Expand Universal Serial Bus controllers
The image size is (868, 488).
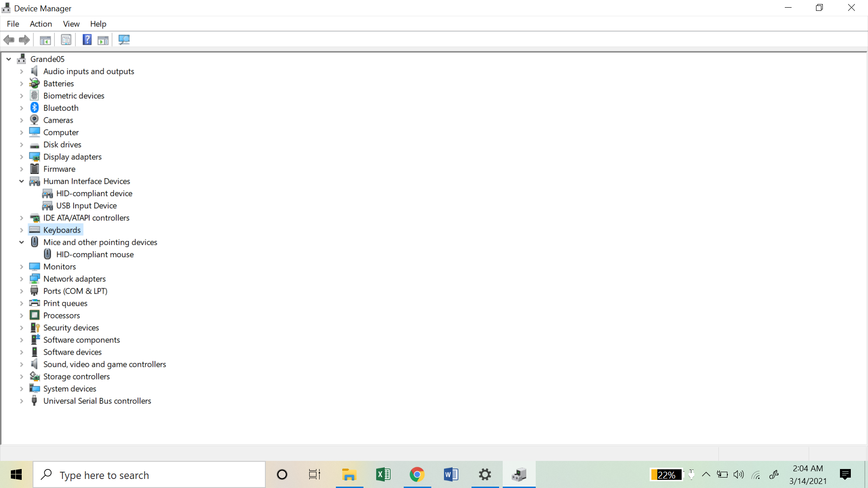pos(21,401)
